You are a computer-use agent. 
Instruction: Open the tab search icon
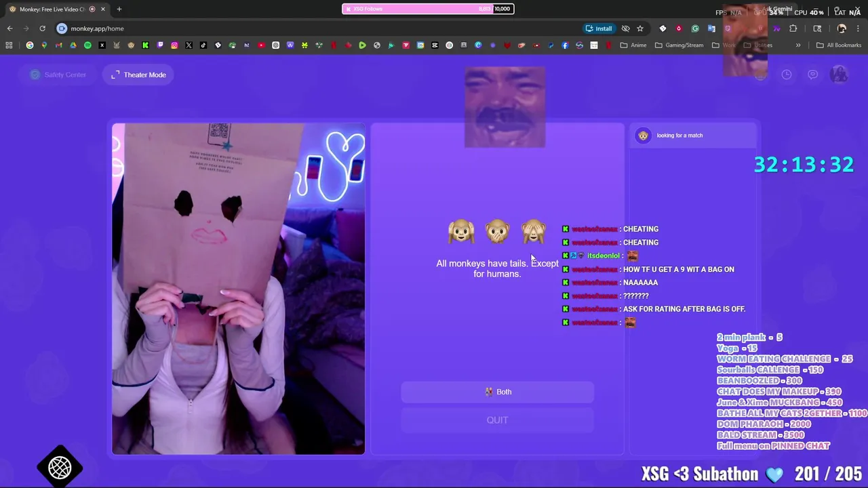pyautogui.click(x=817, y=28)
